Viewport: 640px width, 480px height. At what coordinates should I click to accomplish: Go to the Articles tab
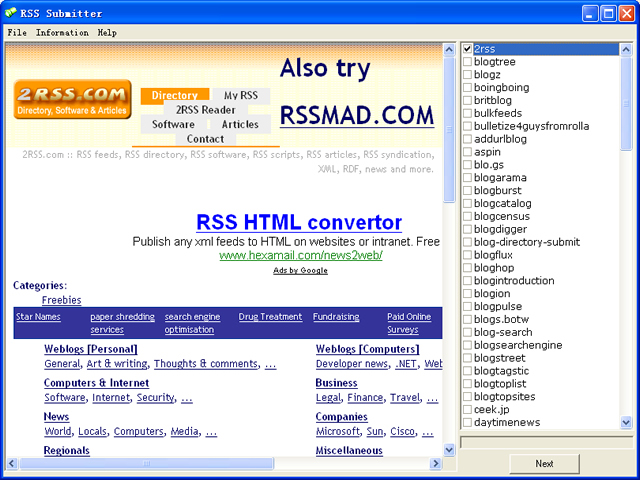point(240,124)
